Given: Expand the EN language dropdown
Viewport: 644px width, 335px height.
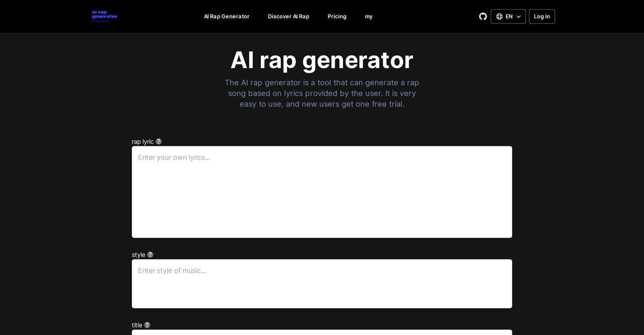Looking at the screenshot, I should pos(508,17).
